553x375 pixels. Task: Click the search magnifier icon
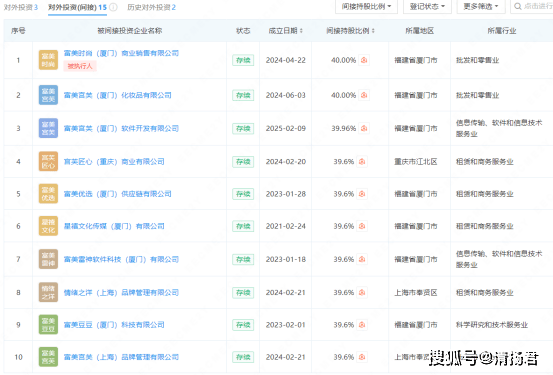pos(517,6)
